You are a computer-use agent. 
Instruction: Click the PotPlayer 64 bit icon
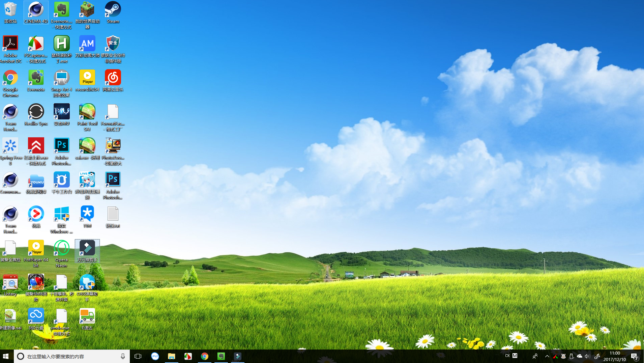[x=36, y=254]
